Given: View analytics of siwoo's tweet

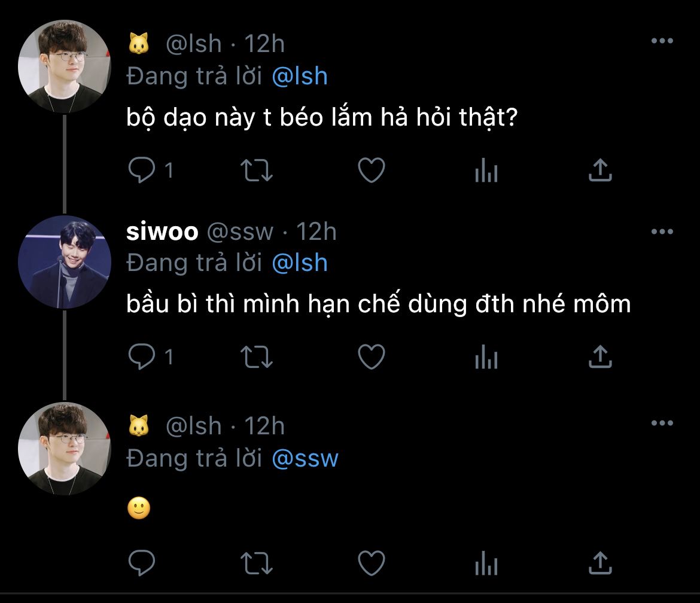Looking at the screenshot, I should [x=486, y=358].
